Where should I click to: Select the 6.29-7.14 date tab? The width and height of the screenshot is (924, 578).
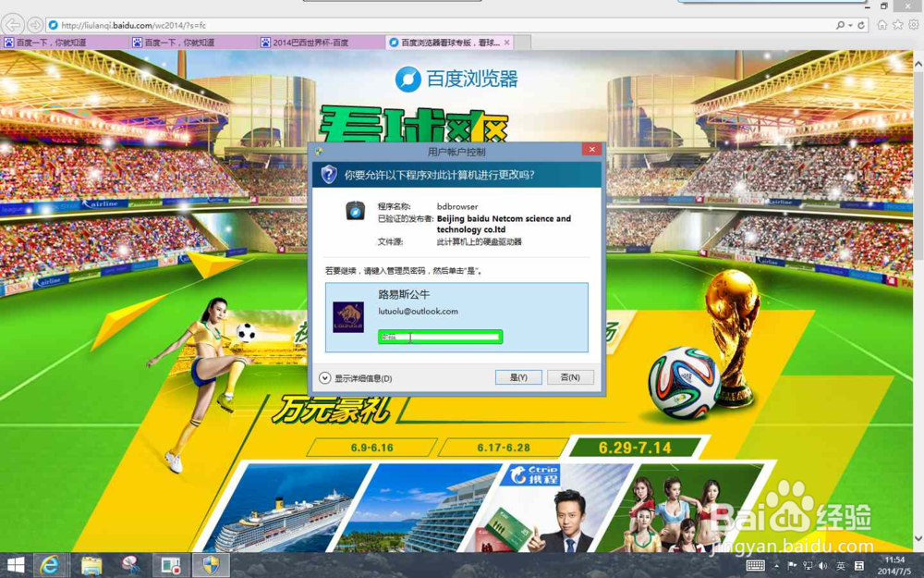click(x=635, y=448)
